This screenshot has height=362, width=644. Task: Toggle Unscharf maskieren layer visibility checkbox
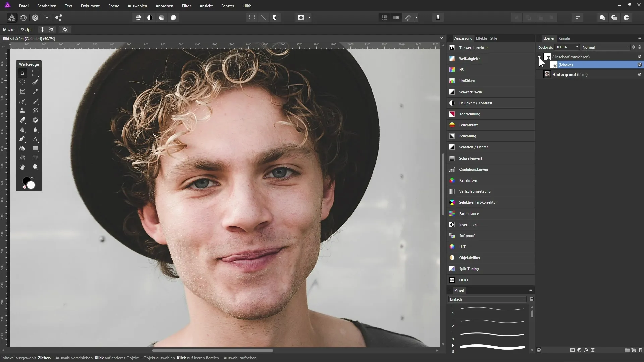[639, 57]
